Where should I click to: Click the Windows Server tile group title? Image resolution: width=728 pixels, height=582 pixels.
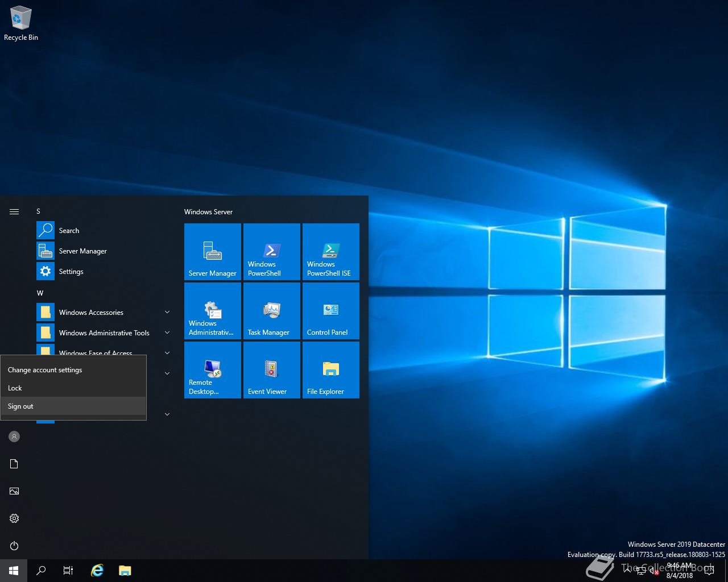coord(208,211)
